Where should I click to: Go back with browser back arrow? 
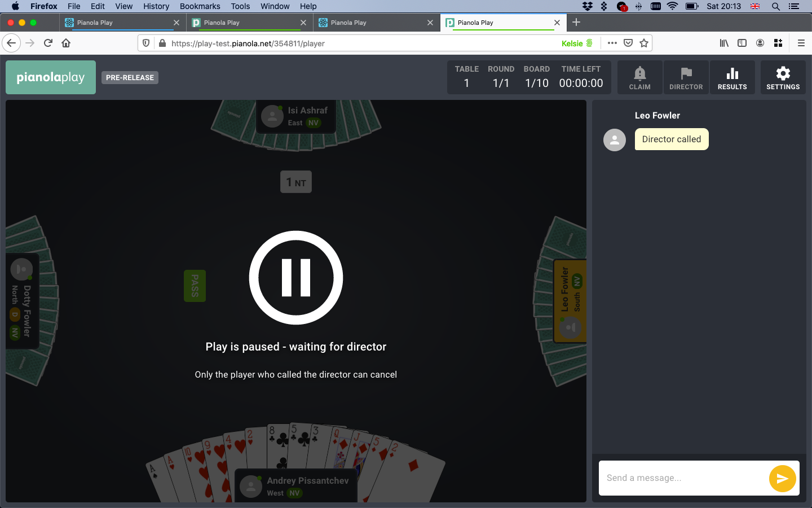click(11, 43)
